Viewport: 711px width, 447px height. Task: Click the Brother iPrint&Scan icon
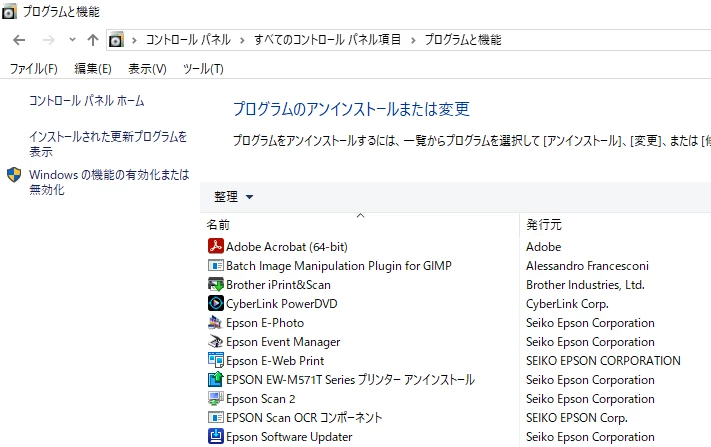tap(215, 284)
